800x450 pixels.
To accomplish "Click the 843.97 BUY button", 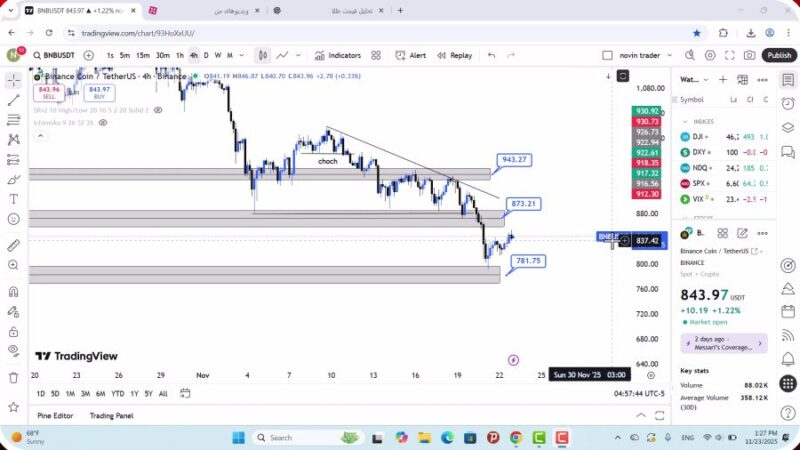I will pyautogui.click(x=99, y=92).
